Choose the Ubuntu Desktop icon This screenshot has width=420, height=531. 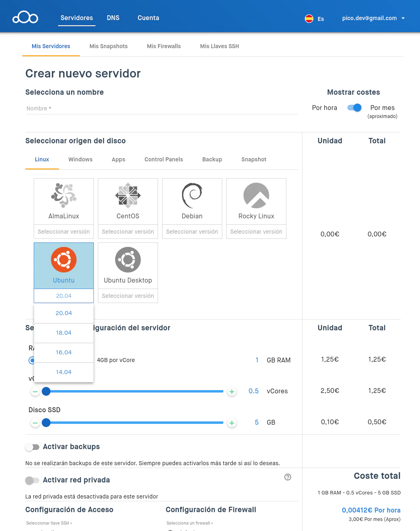click(128, 260)
